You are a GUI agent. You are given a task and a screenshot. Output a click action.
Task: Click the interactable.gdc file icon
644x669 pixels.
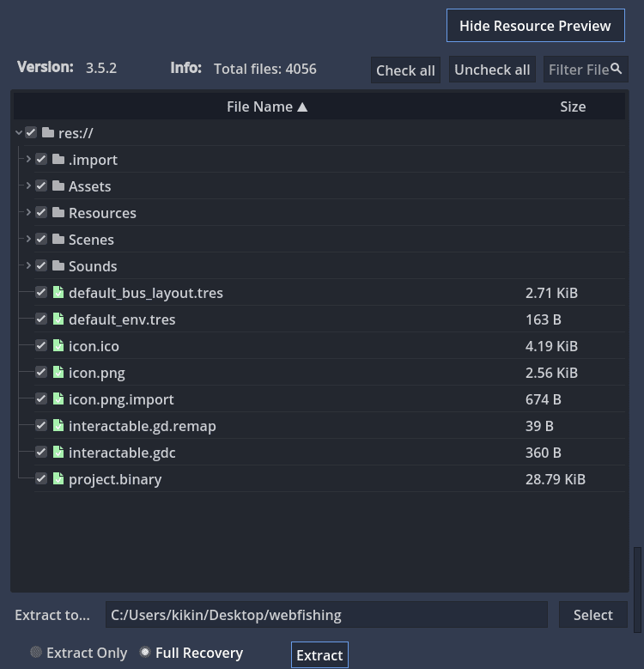(x=58, y=452)
